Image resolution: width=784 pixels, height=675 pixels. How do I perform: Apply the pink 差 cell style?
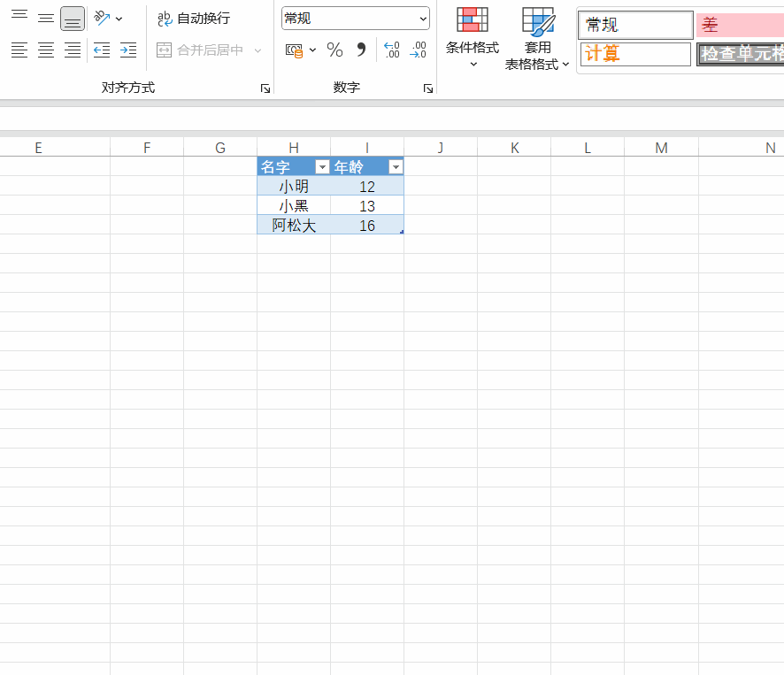pyautogui.click(x=739, y=25)
